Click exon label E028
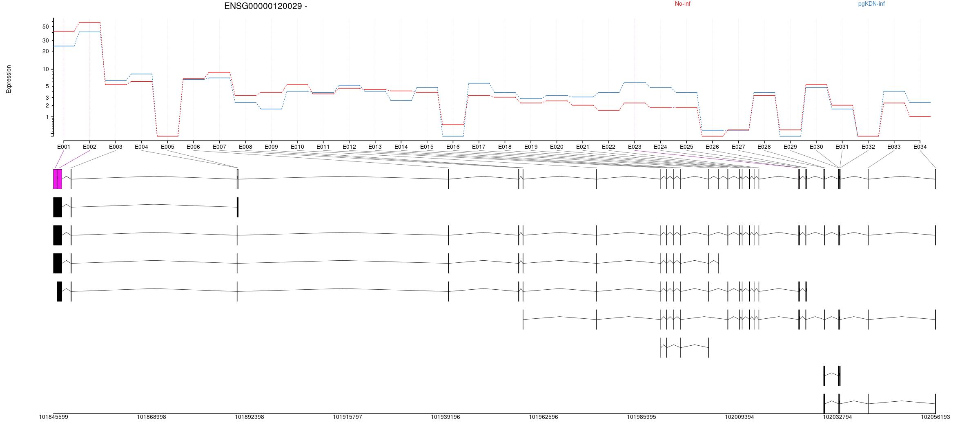 (x=764, y=147)
